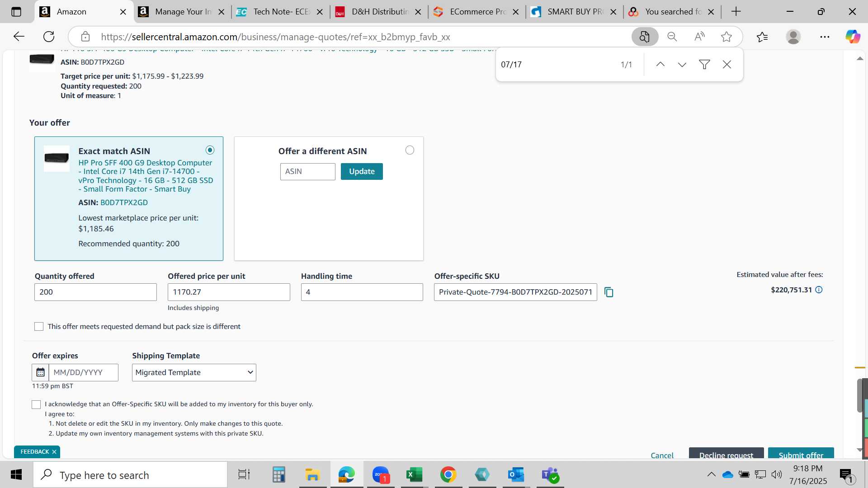Click the find-on-page search text box
The height and width of the screenshot is (488, 868).
point(556,65)
